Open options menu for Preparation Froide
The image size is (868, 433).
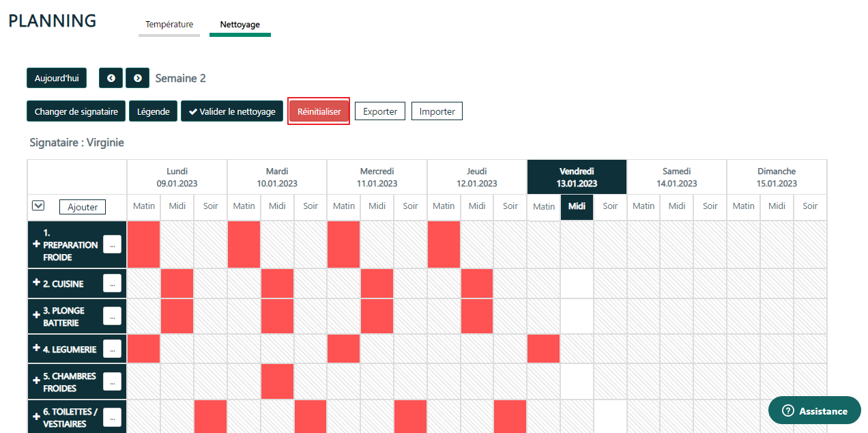(112, 245)
